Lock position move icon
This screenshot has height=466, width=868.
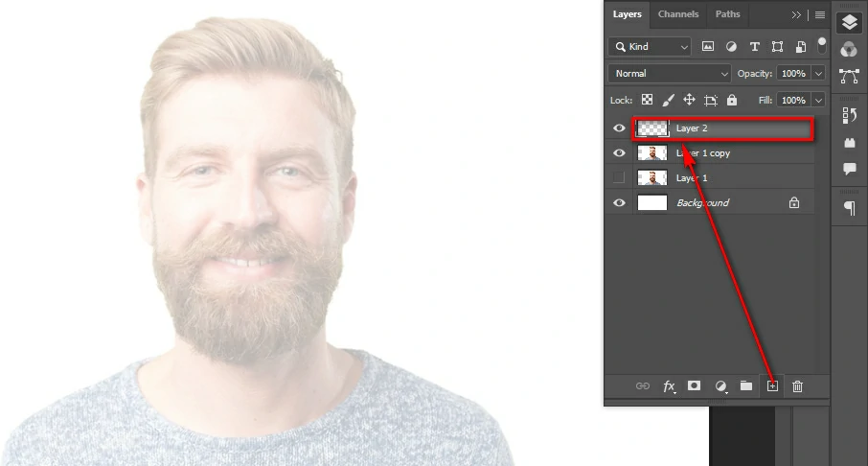[x=689, y=100]
